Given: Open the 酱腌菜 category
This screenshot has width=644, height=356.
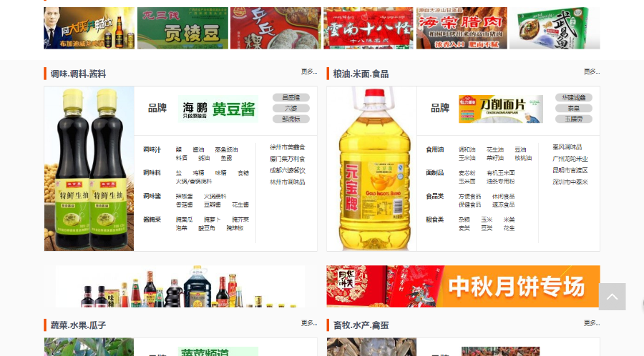Looking at the screenshot, I should pos(152,219).
